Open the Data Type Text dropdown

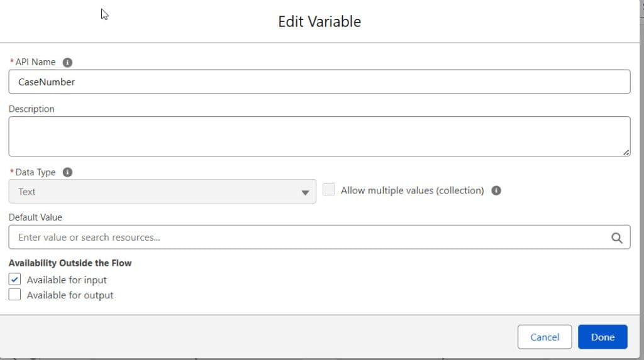tap(162, 191)
